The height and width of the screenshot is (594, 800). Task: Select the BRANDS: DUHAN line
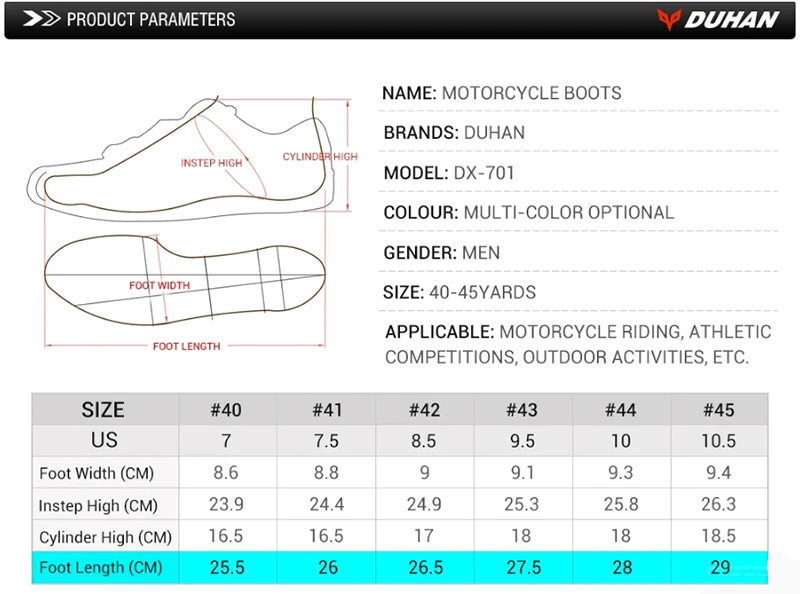point(454,133)
